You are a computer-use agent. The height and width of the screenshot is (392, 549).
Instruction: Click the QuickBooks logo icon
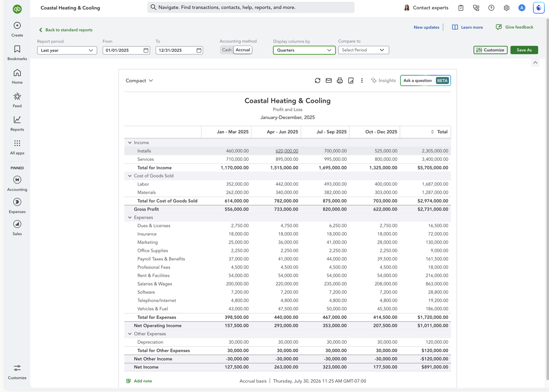17,9
